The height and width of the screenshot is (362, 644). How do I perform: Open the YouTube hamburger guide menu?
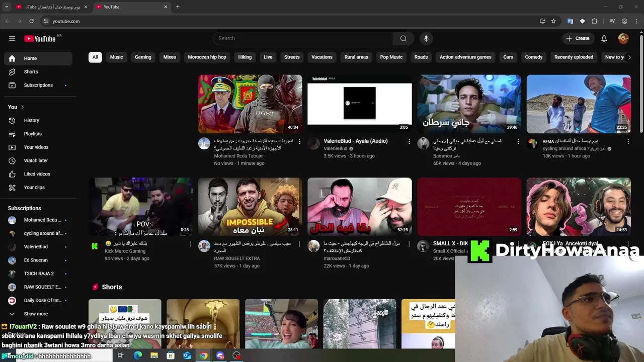[x=12, y=38]
